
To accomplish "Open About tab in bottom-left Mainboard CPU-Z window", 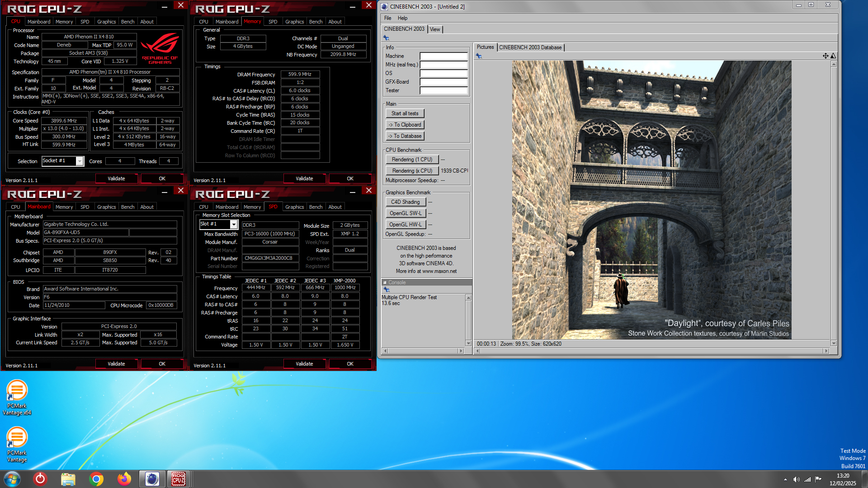I will coord(147,207).
